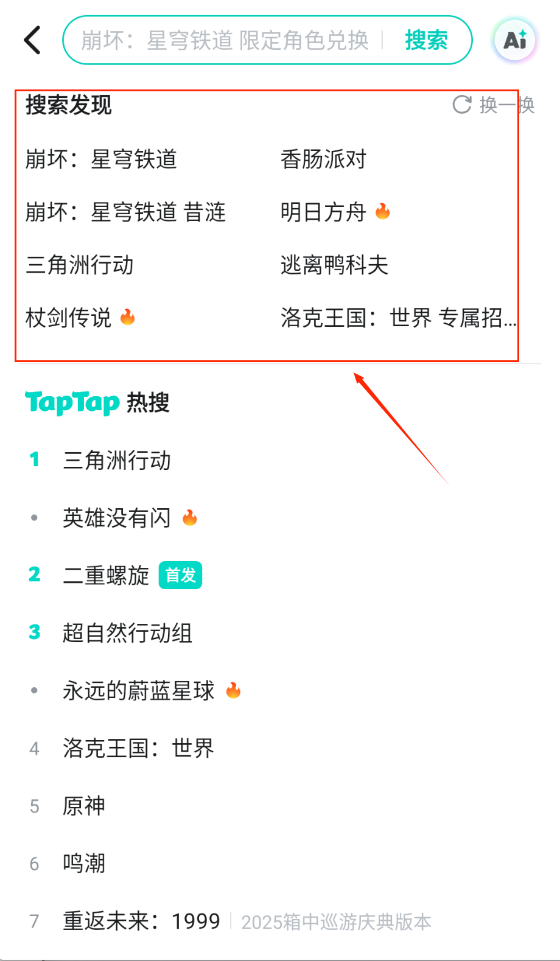The height and width of the screenshot is (961, 560).
Task: Tap 杖剑传说 search suggestion
Action: pos(68,318)
